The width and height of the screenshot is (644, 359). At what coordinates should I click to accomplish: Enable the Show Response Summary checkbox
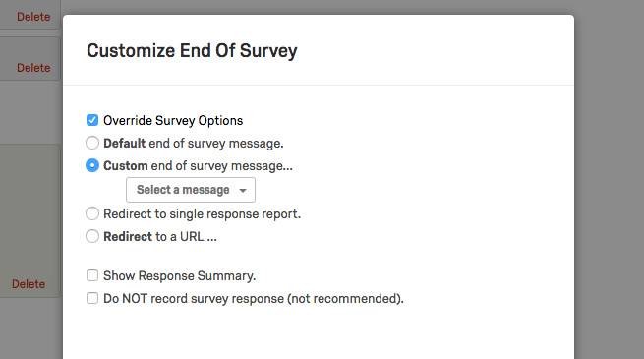click(x=92, y=275)
